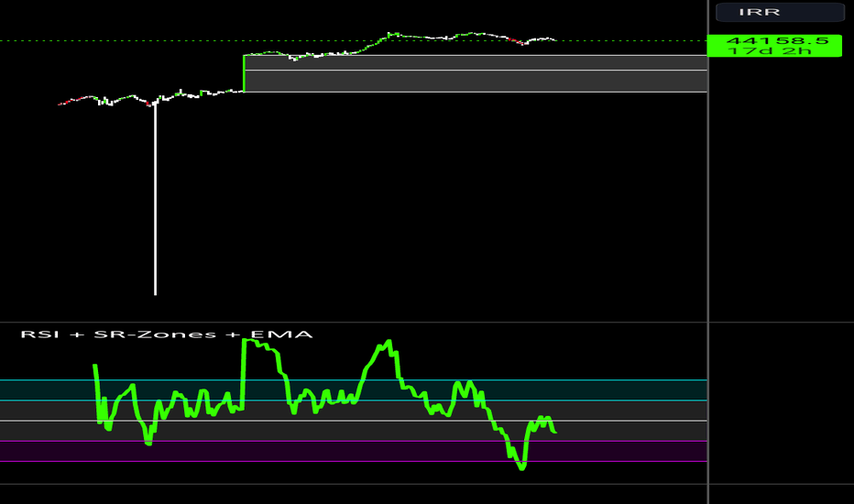Click the 44158.5 current price label
Screen dimensions: 854x504
777,41
